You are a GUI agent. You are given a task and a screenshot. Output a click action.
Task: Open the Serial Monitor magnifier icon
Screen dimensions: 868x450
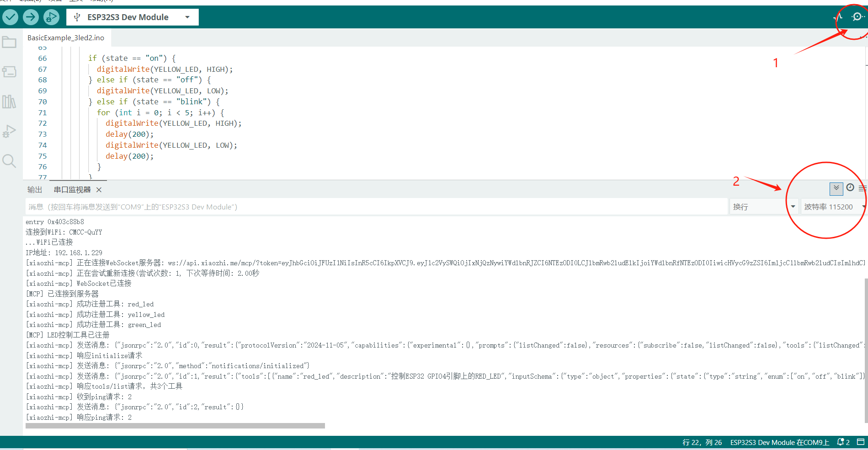click(x=857, y=17)
